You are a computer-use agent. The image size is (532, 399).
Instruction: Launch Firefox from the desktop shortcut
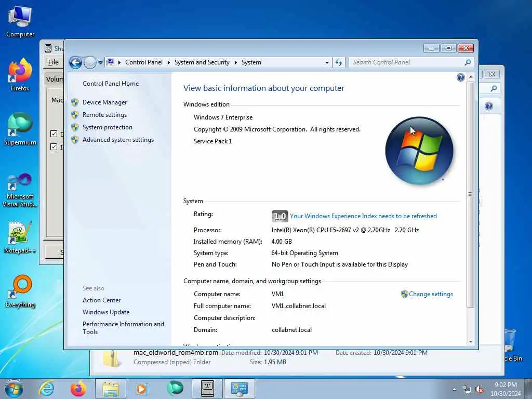point(20,75)
